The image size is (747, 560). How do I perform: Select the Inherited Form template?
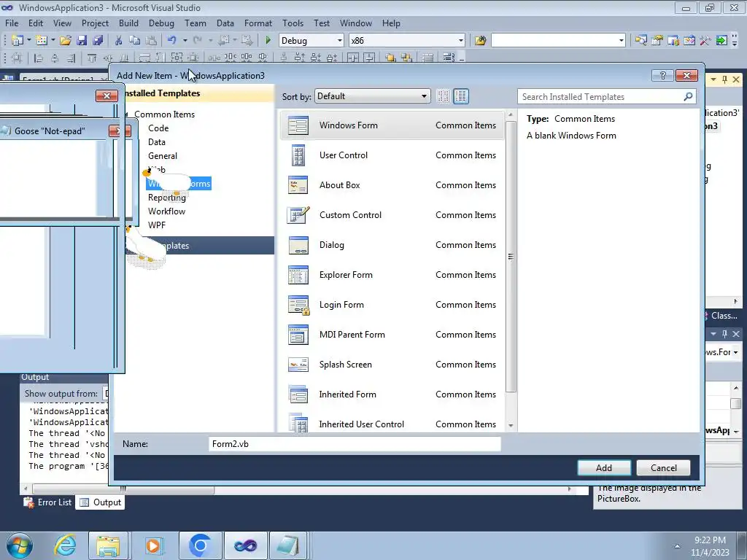click(392, 394)
